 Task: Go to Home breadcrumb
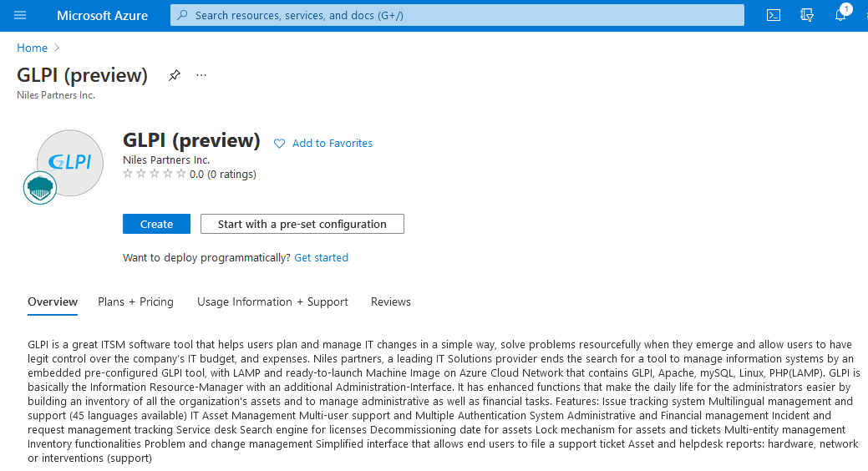pyautogui.click(x=32, y=48)
